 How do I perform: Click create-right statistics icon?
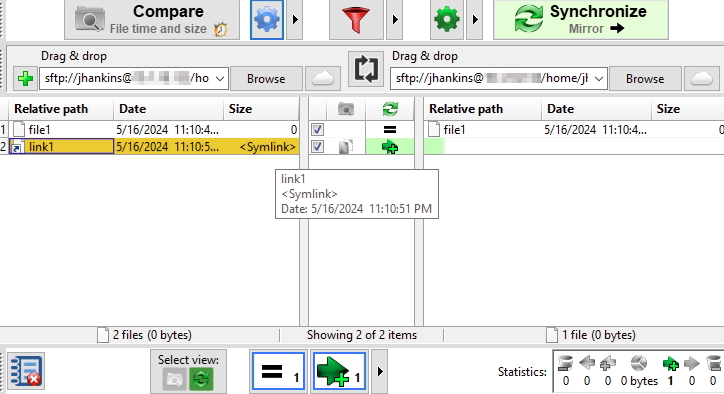(x=670, y=364)
